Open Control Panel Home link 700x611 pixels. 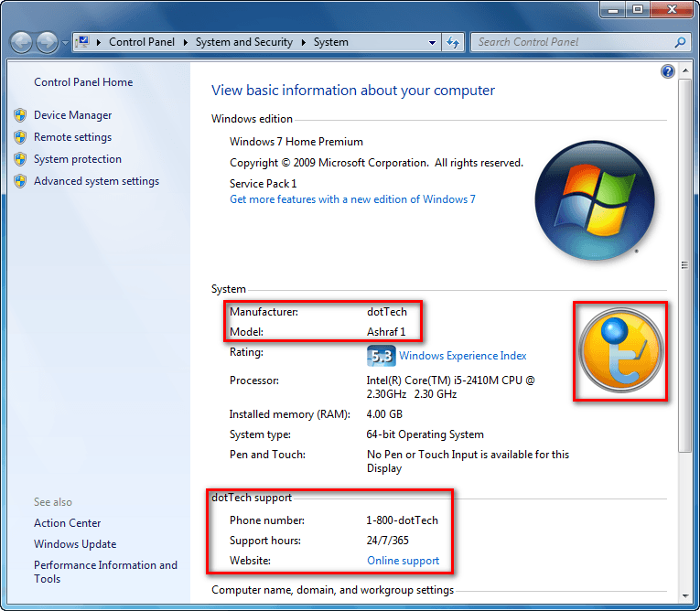(x=83, y=82)
